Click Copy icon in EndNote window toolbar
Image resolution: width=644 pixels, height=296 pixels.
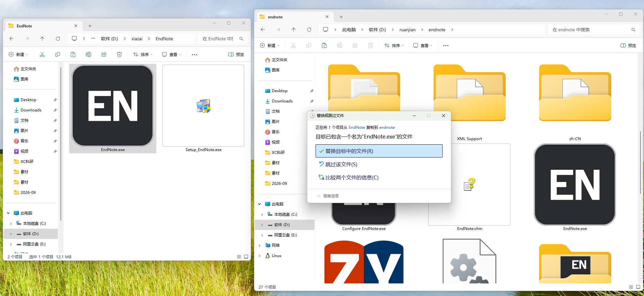pyautogui.click(x=58, y=54)
